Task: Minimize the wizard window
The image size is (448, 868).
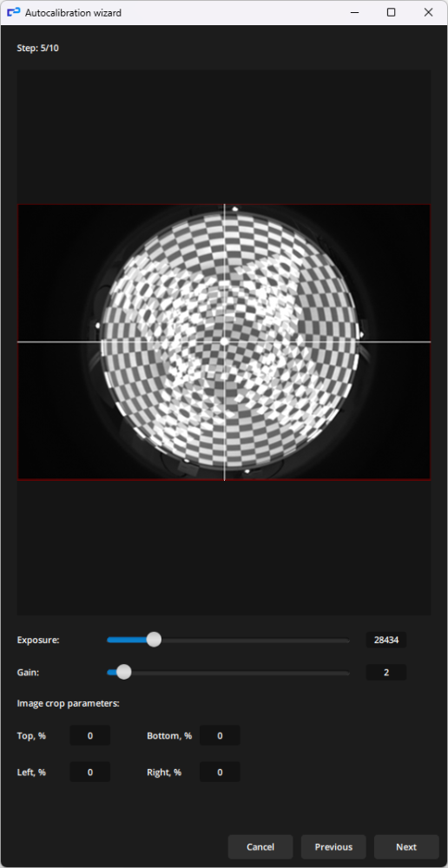Action: click(x=354, y=12)
